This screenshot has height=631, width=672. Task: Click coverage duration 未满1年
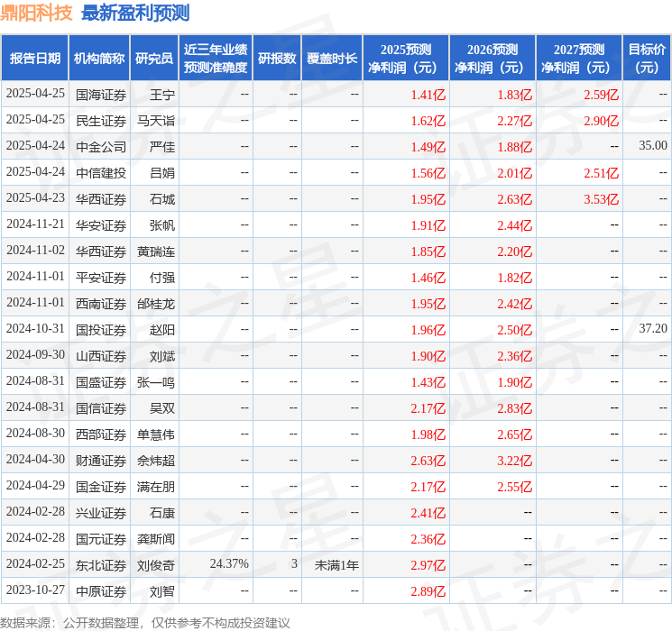336,565
